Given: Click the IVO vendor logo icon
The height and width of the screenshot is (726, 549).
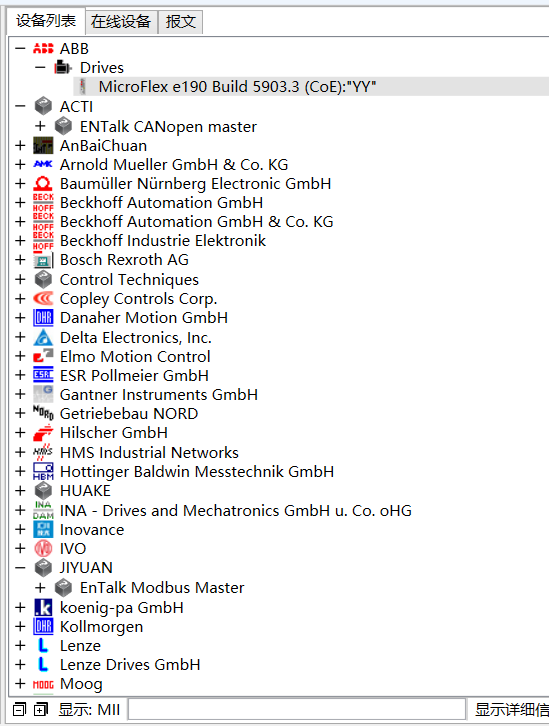Looking at the screenshot, I should pyautogui.click(x=43, y=549).
